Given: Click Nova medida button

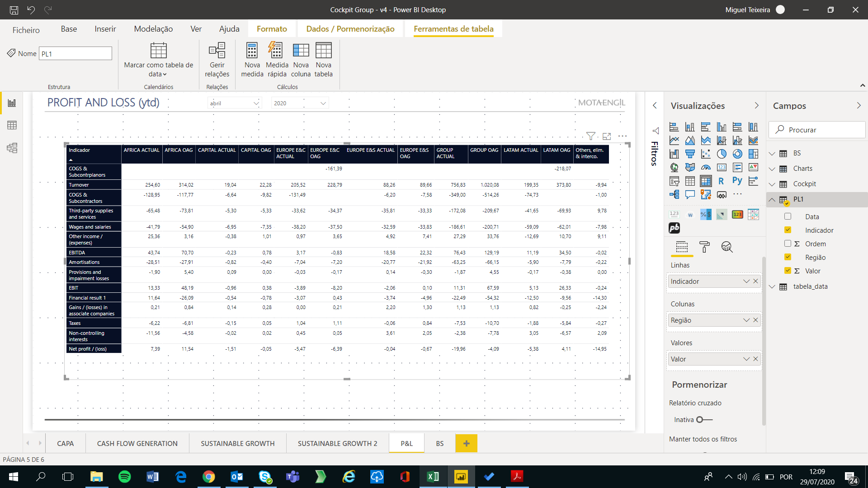Looking at the screenshot, I should click(252, 60).
